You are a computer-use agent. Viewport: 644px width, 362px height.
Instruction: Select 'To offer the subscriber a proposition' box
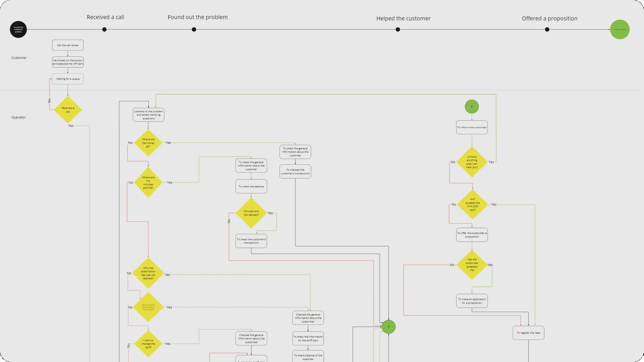472,235
